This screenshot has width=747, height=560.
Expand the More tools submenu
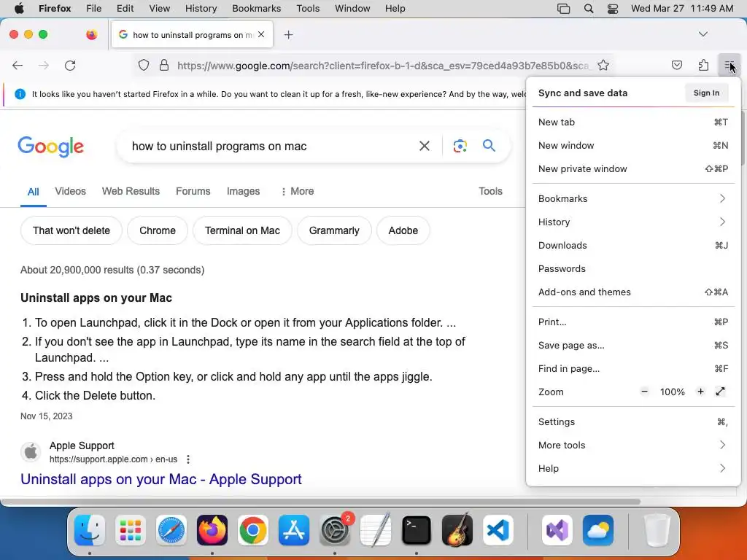(x=632, y=446)
